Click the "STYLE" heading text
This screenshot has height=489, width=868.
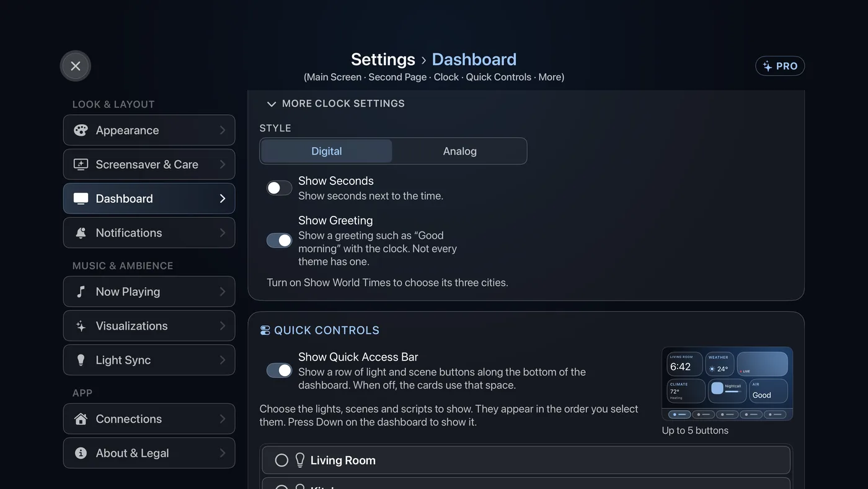275,128
